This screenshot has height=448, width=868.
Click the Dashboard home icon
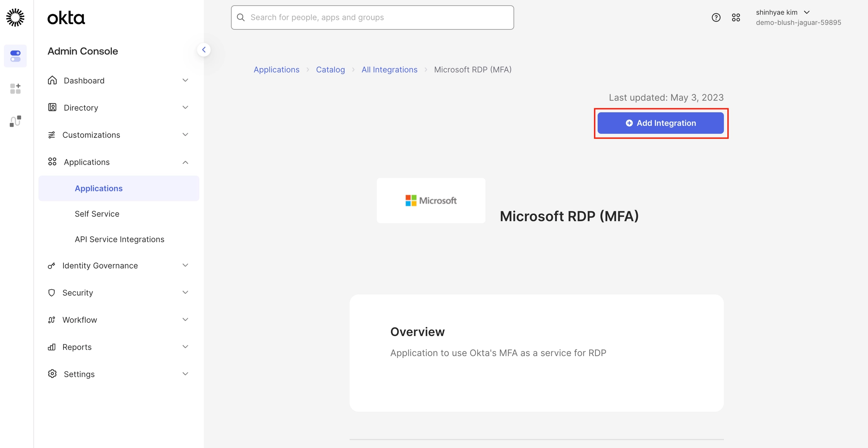pyautogui.click(x=53, y=80)
